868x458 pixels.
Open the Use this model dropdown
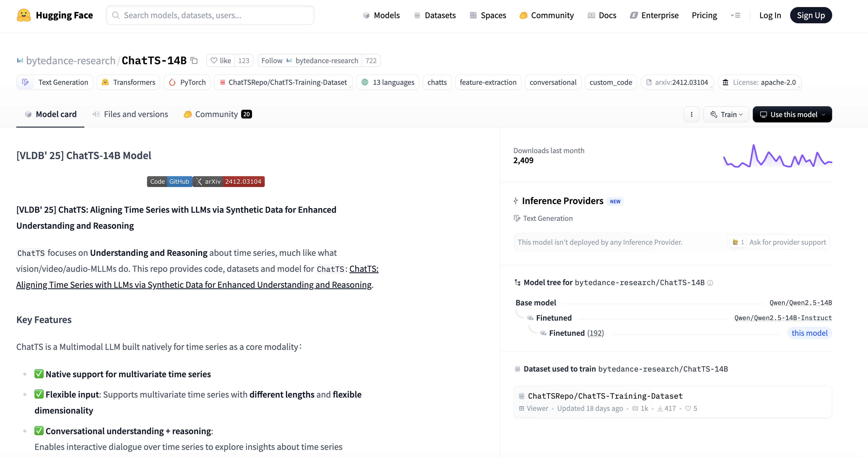792,114
